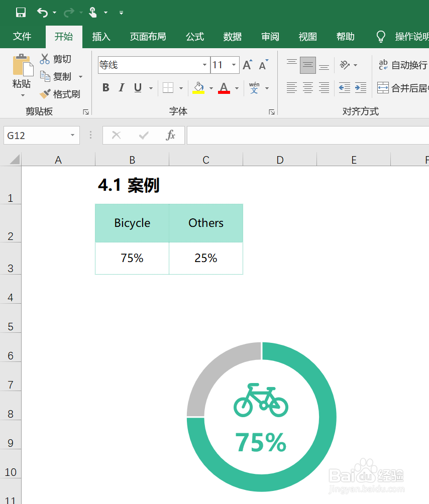This screenshot has height=504, width=429.
Task: Click the fx insert function icon
Action: (x=170, y=136)
